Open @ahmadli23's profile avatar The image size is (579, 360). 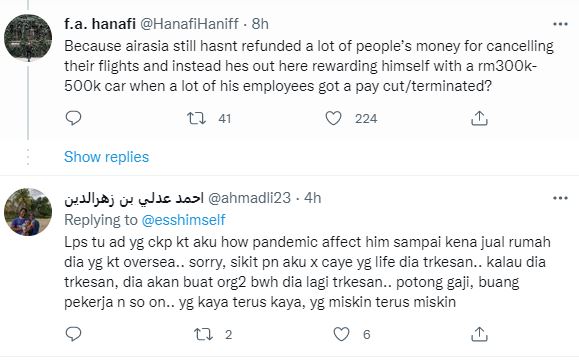point(28,212)
